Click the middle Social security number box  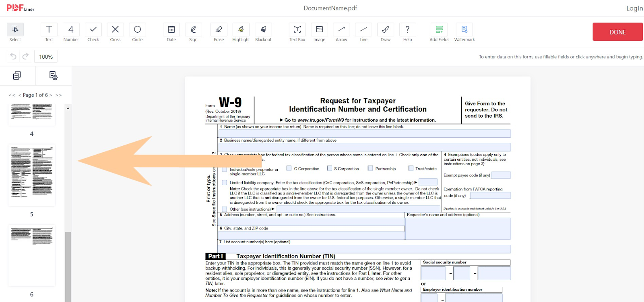[462, 273]
